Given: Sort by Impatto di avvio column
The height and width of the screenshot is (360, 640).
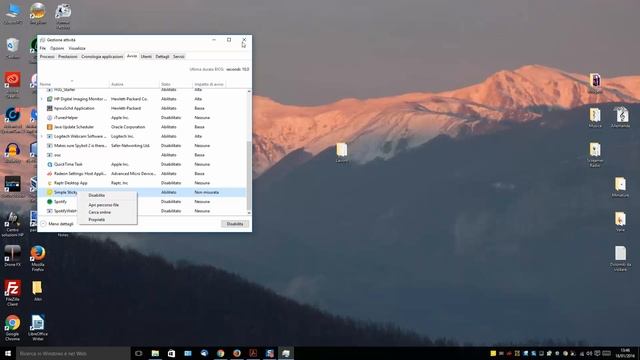Looking at the screenshot, I should tap(210, 84).
